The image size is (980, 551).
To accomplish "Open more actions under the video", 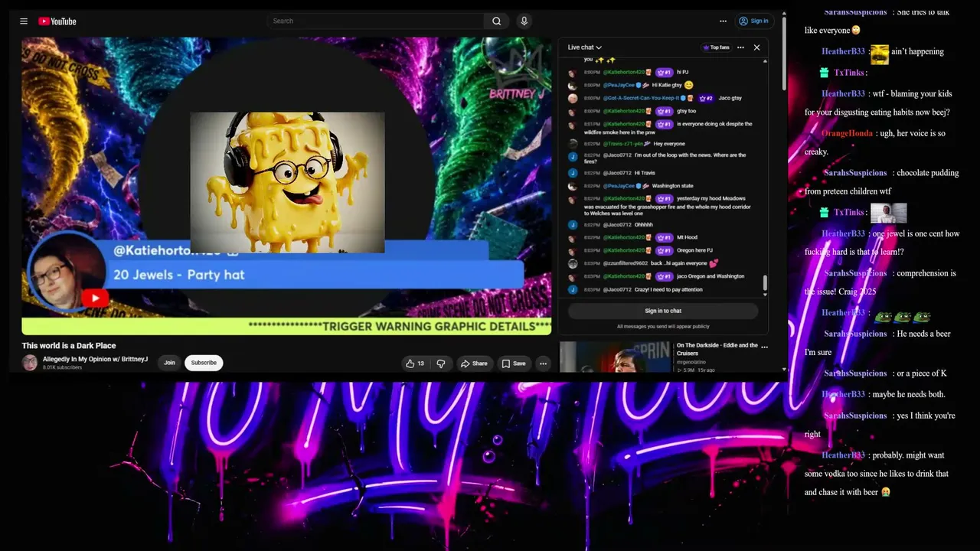I will coord(543,364).
